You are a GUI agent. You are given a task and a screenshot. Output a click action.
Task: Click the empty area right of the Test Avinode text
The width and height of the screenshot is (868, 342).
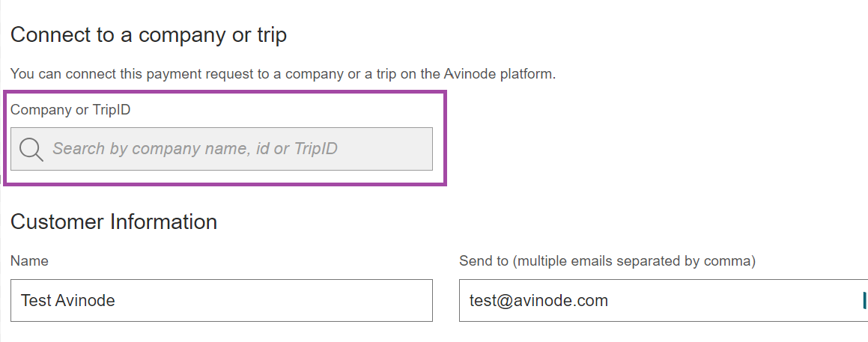point(274,301)
